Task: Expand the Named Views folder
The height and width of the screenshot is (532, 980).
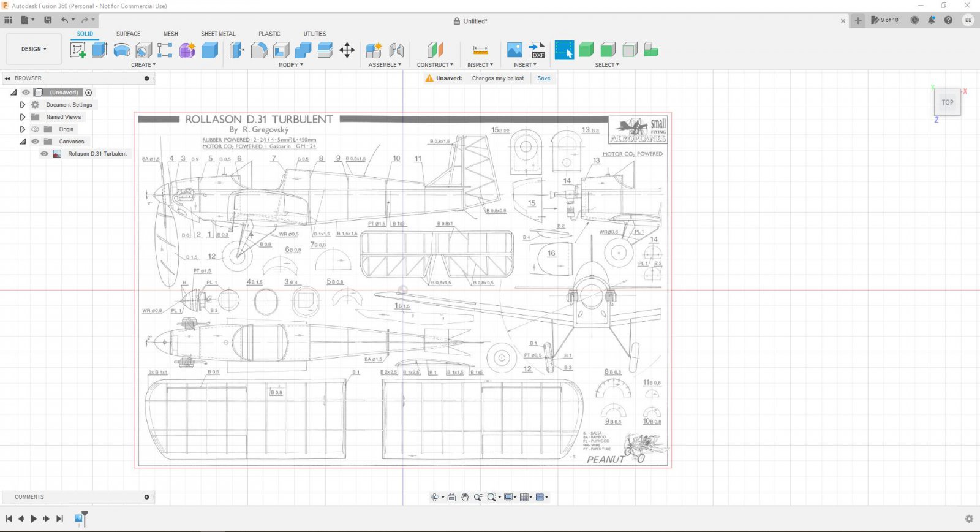Action: [x=23, y=117]
